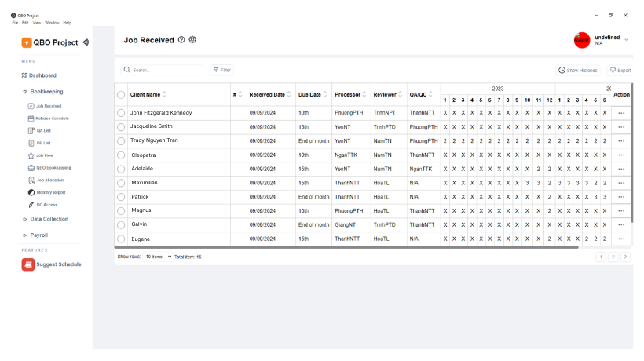Open Monthly Report in the sidebar

tap(31, 192)
